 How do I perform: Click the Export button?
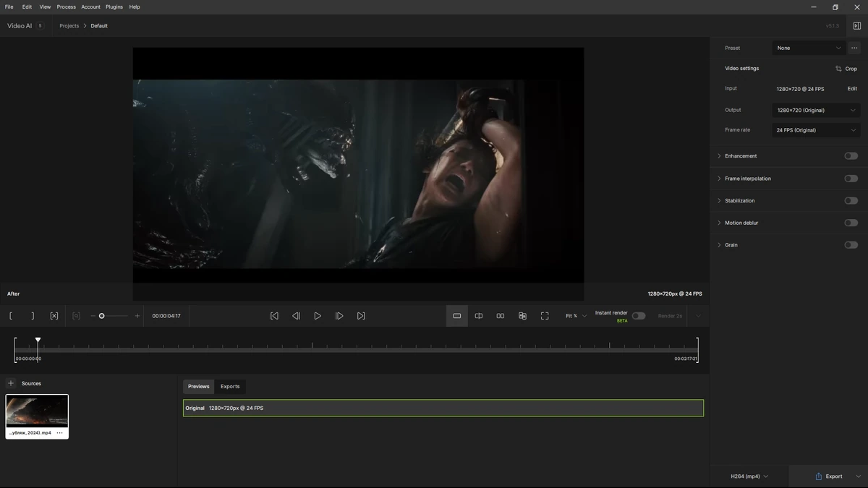point(829,476)
